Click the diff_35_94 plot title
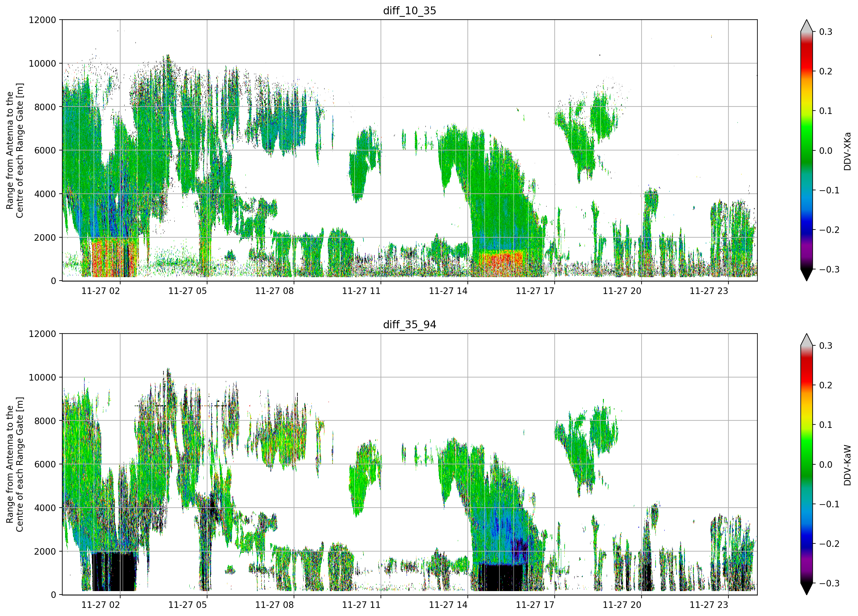 tap(409, 325)
